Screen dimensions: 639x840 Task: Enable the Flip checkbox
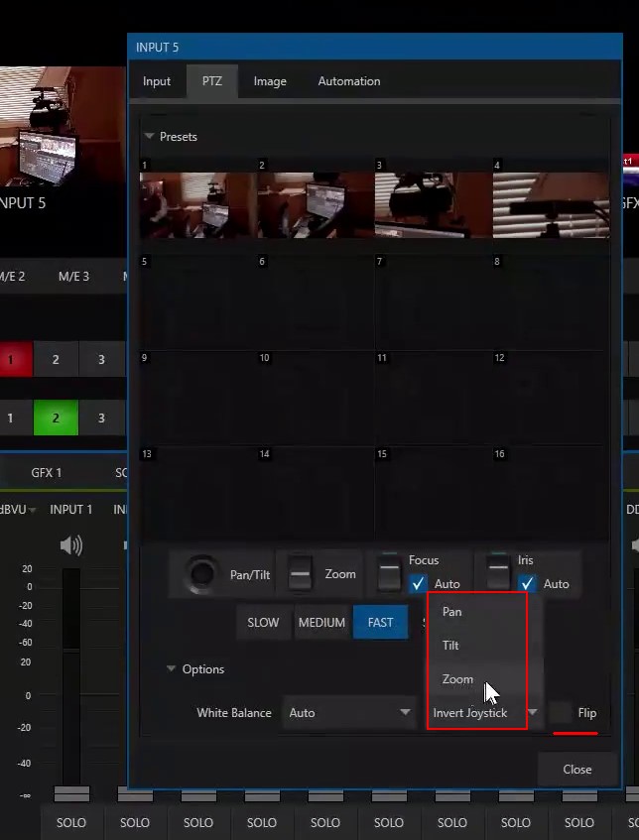561,713
